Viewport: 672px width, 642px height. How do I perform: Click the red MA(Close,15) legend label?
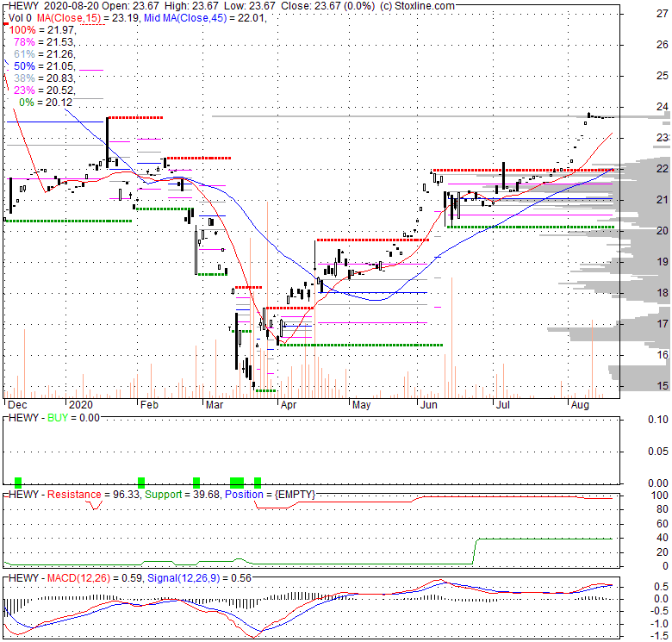tap(68, 18)
